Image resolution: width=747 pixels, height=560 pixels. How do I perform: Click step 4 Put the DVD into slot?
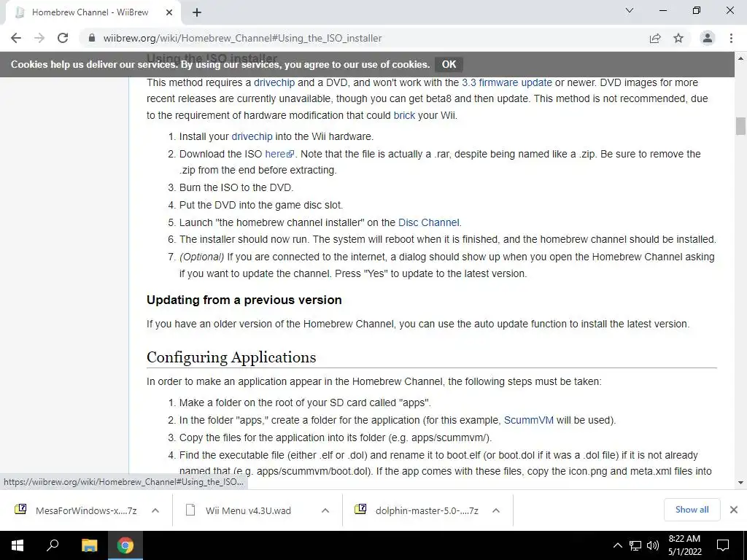click(261, 205)
